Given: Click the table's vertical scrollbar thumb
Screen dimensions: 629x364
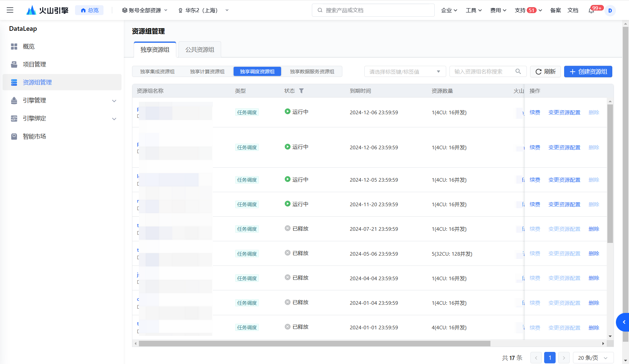Looking at the screenshot, I should (x=610, y=173).
